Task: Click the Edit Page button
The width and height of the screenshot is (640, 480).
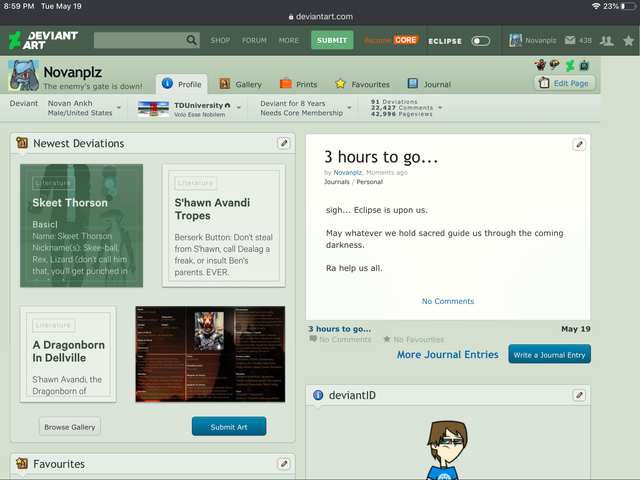Action: [x=564, y=83]
